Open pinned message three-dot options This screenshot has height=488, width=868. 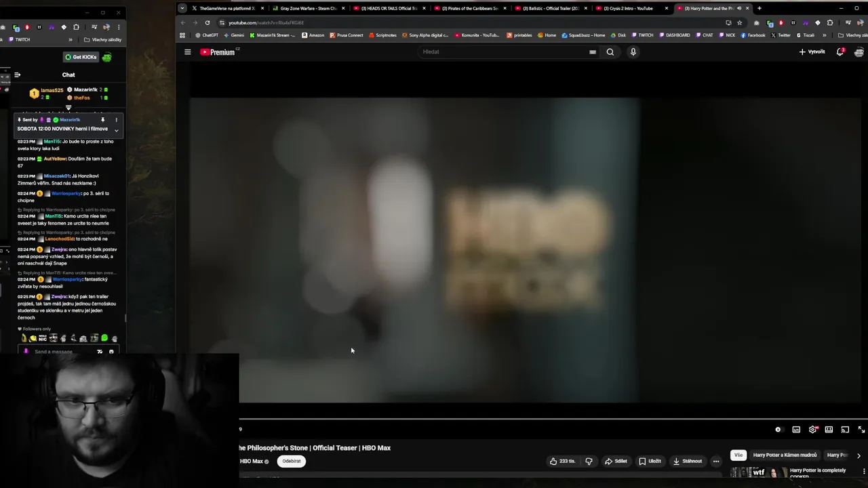(116, 120)
